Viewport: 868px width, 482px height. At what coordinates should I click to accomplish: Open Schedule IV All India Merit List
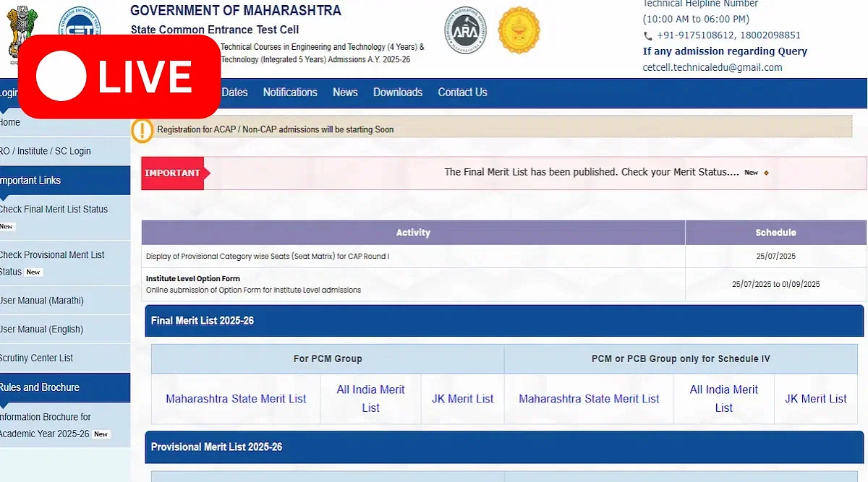coord(724,399)
